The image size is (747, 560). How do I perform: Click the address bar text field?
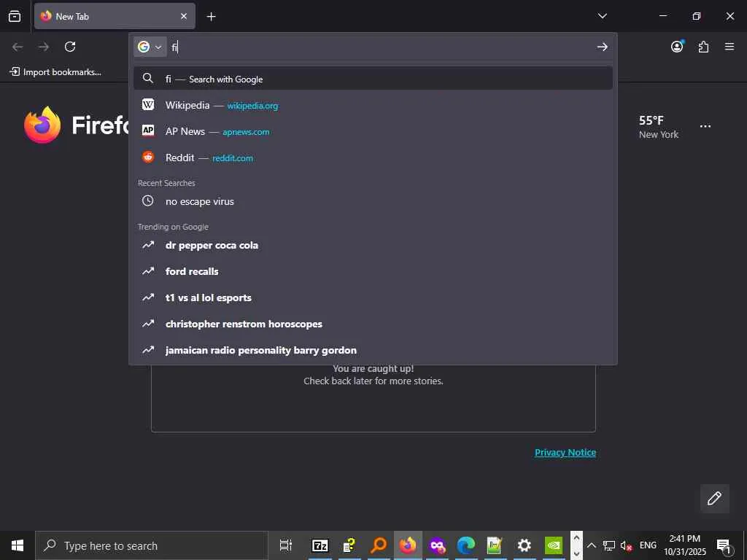381,47
